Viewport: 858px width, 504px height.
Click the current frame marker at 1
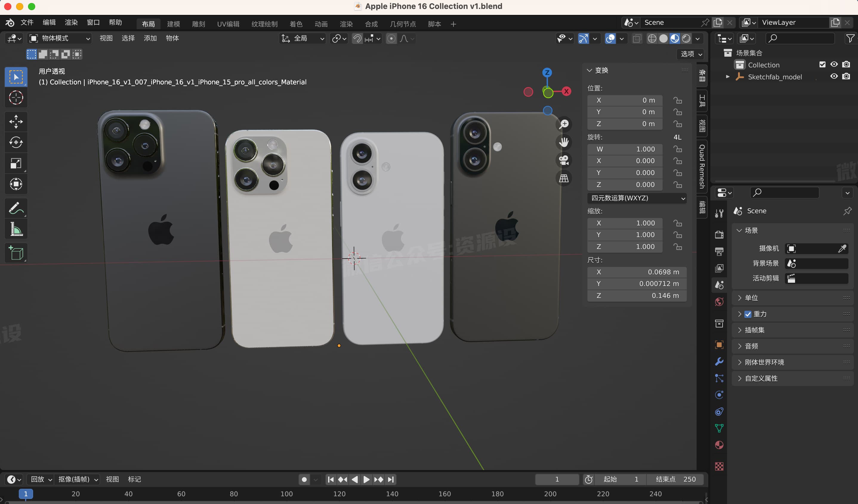(26, 494)
